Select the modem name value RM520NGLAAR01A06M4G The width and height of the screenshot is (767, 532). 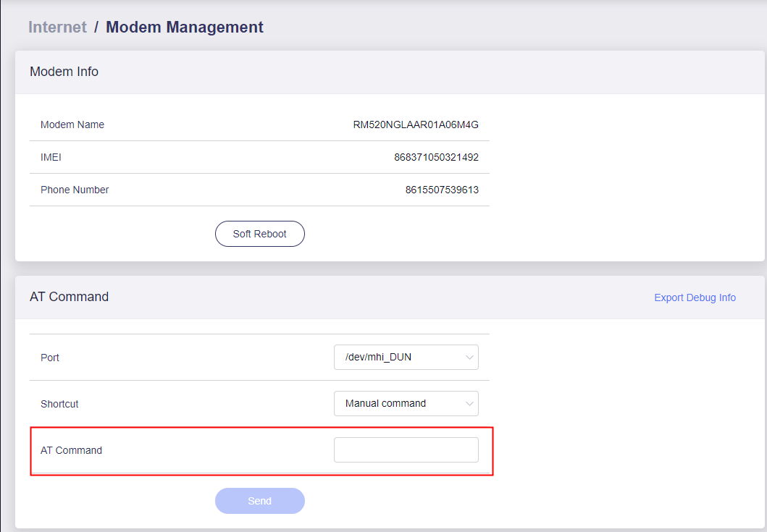[x=416, y=124]
